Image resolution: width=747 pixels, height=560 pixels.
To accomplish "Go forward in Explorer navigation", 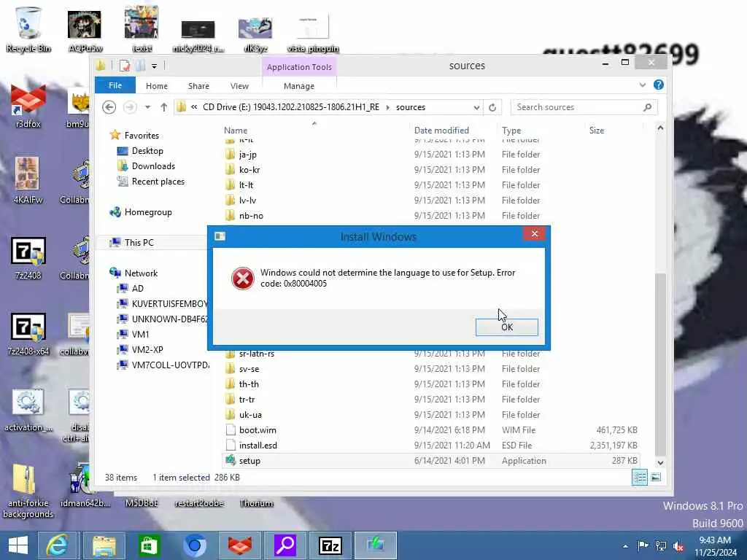I will pyautogui.click(x=130, y=107).
